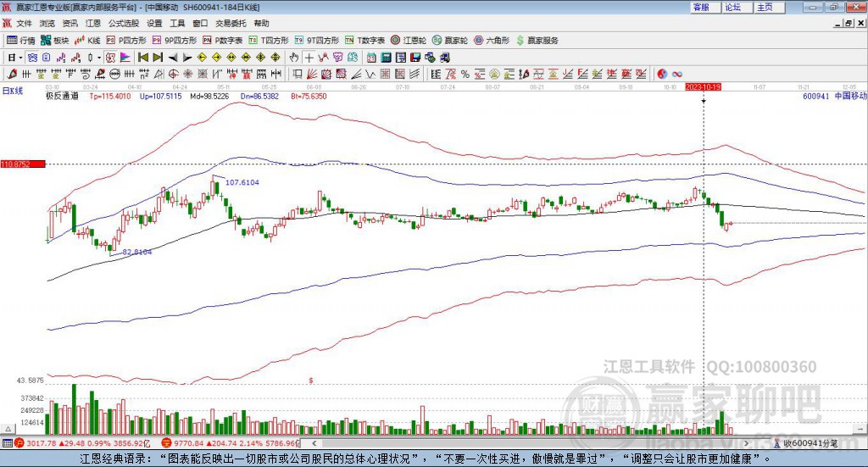Click the Tp=115.4010 value
868x467 pixels.
tap(110, 96)
